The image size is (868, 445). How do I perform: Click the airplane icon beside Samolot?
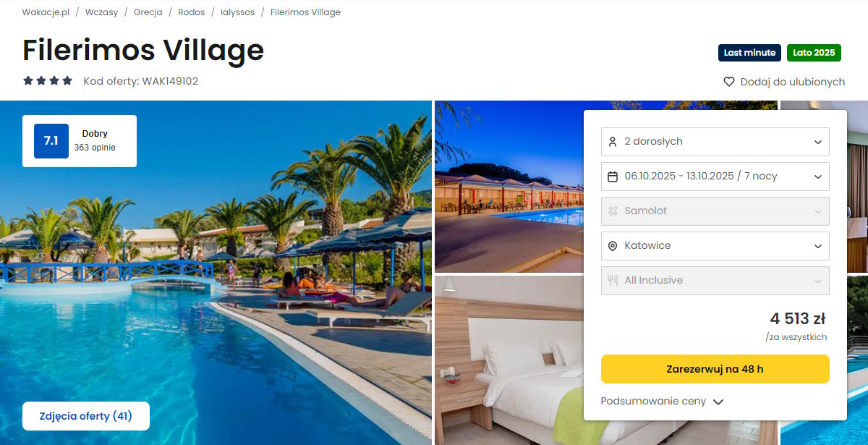(x=613, y=211)
